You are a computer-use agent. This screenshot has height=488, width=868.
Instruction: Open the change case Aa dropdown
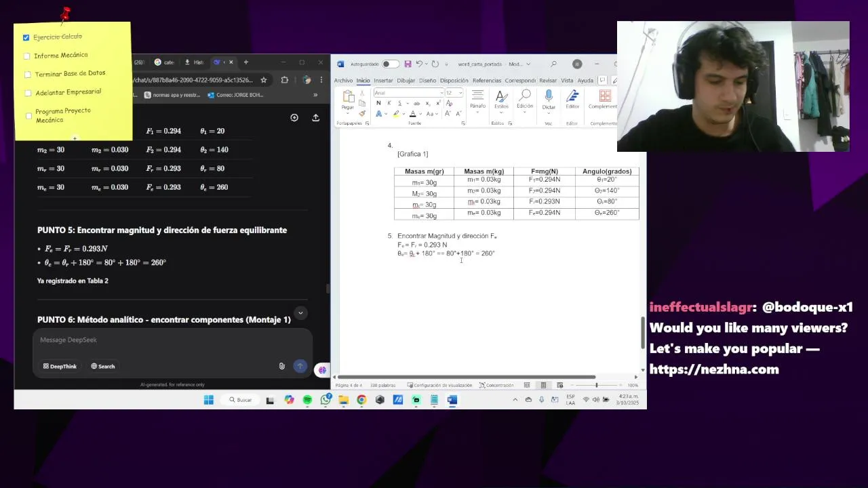click(432, 113)
